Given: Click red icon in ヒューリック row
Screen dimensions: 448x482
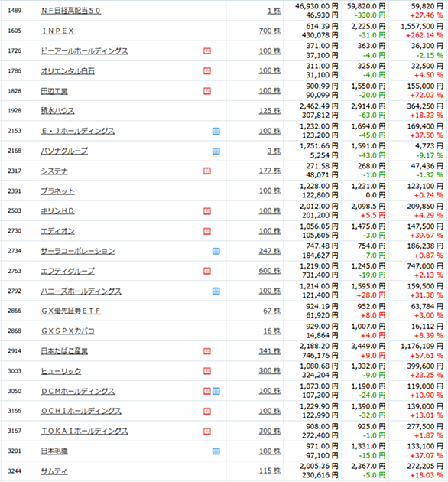Looking at the screenshot, I should click(207, 371).
